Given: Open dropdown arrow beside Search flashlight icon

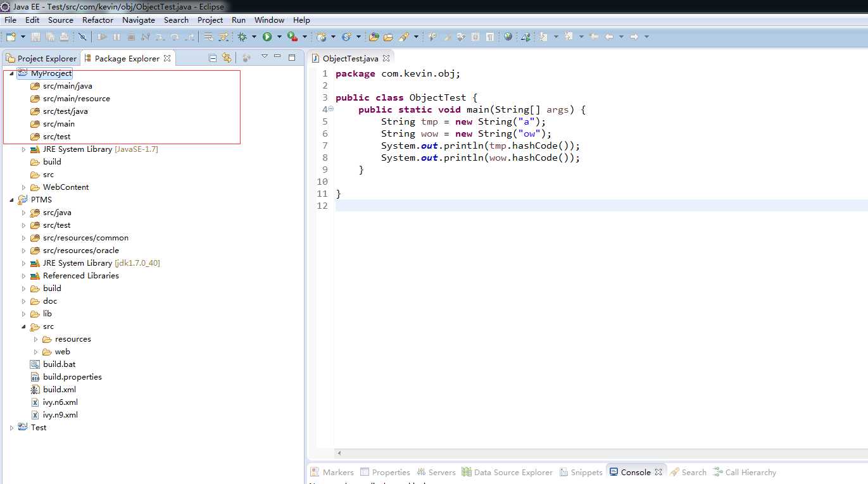Looking at the screenshot, I should (x=416, y=37).
